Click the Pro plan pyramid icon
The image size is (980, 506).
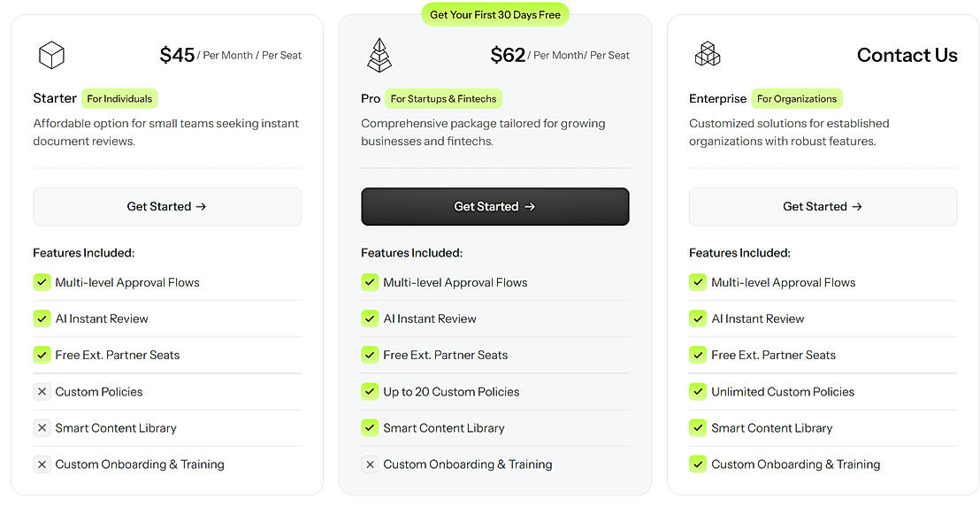coord(379,55)
